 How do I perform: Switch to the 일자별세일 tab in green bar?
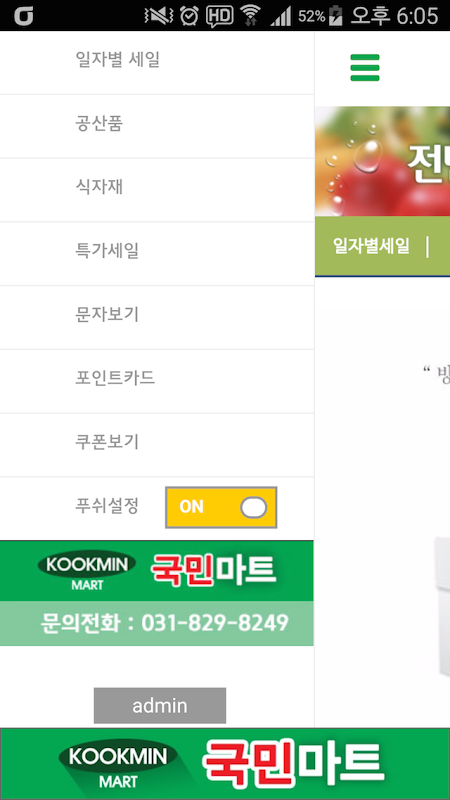coord(371,246)
